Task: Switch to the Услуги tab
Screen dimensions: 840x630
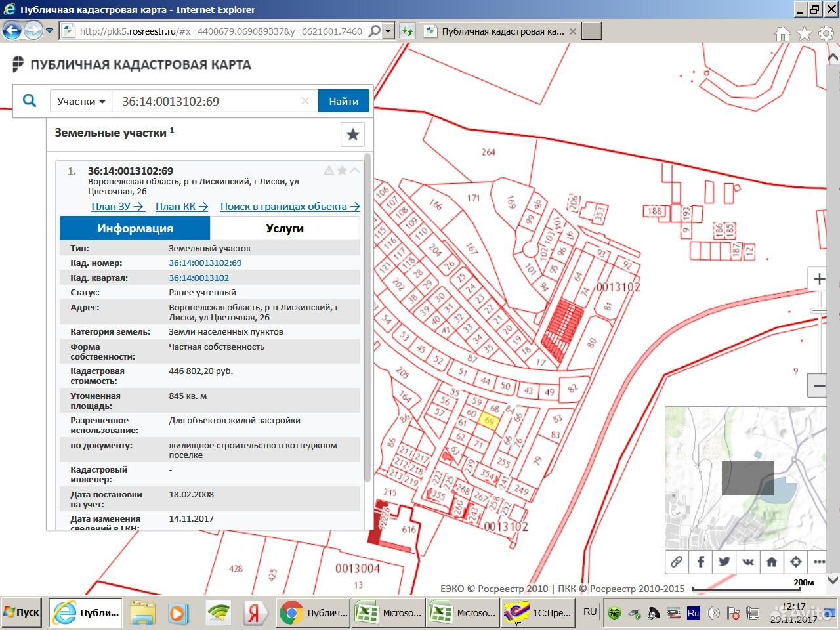Action: pyautogui.click(x=285, y=228)
